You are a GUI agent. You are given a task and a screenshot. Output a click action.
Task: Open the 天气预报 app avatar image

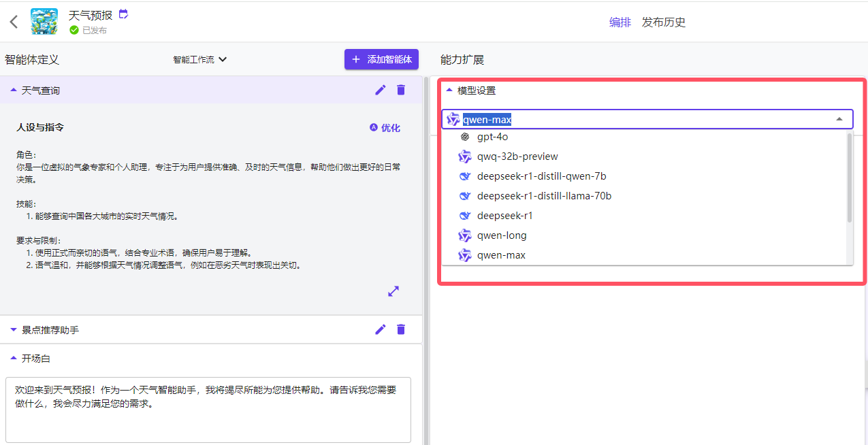[44, 22]
